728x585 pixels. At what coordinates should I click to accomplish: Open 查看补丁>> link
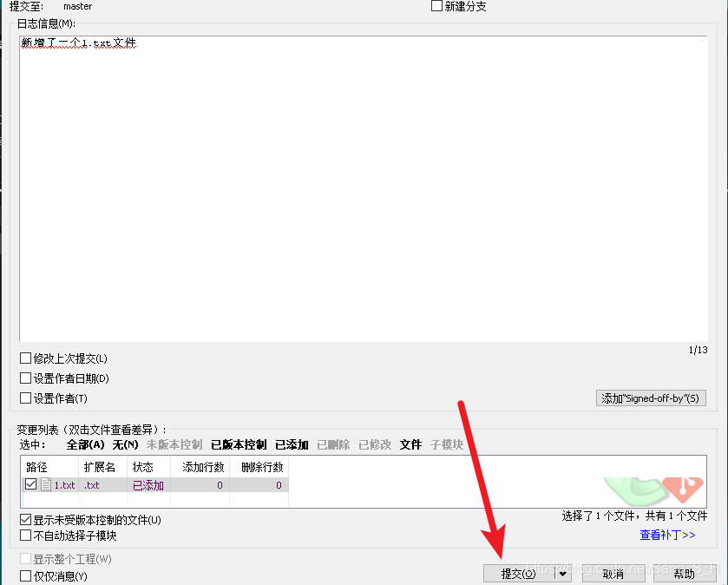[667, 536]
